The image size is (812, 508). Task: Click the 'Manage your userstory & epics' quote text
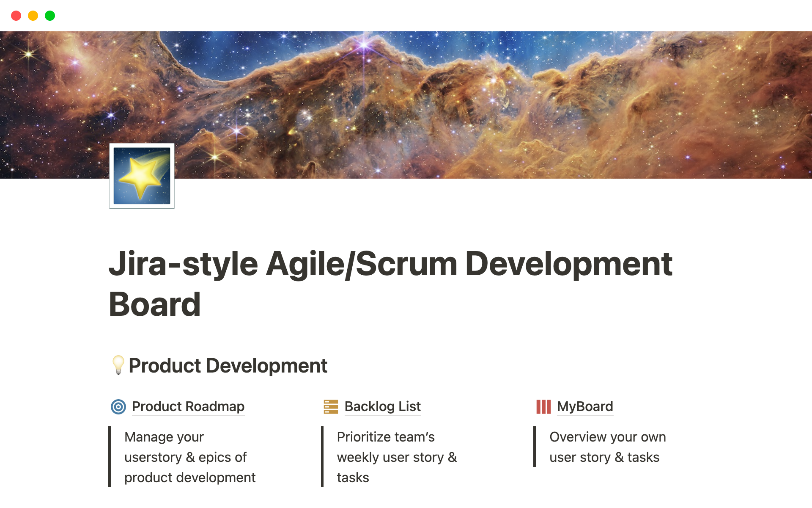click(x=185, y=457)
